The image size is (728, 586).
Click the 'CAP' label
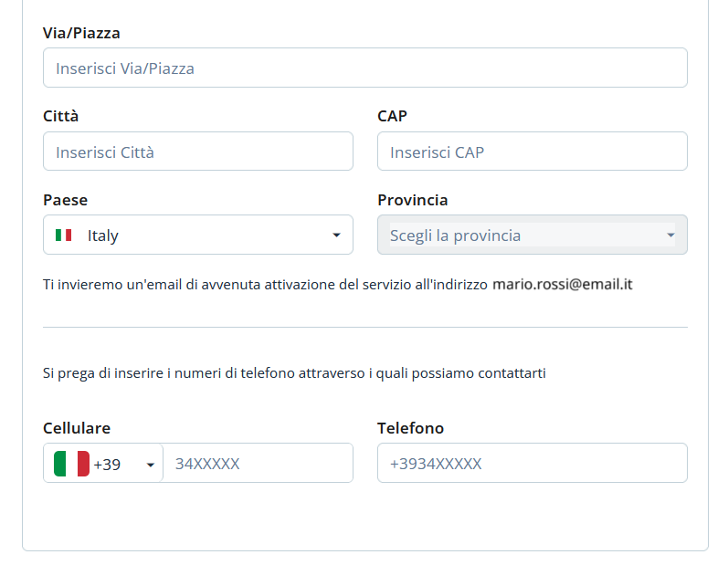click(392, 116)
